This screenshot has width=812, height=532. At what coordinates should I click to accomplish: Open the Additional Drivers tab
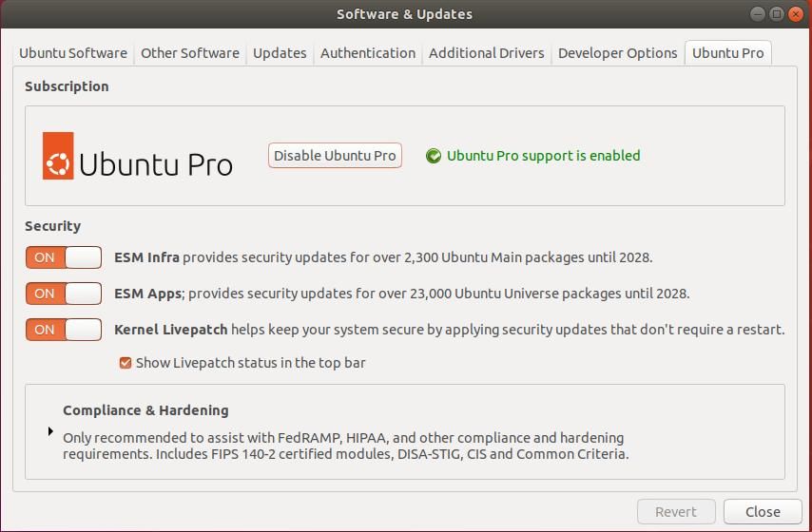[486, 53]
